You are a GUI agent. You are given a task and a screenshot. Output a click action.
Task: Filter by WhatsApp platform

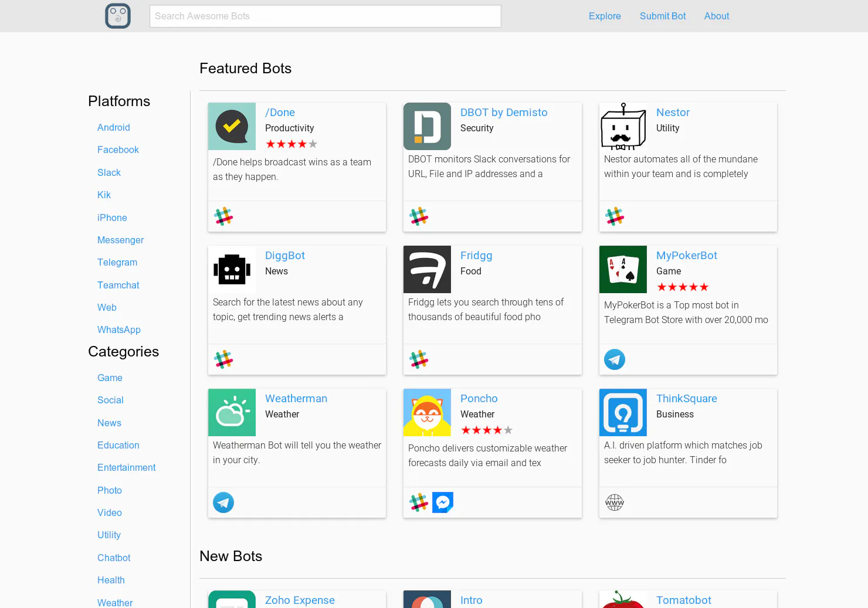(x=119, y=330)
